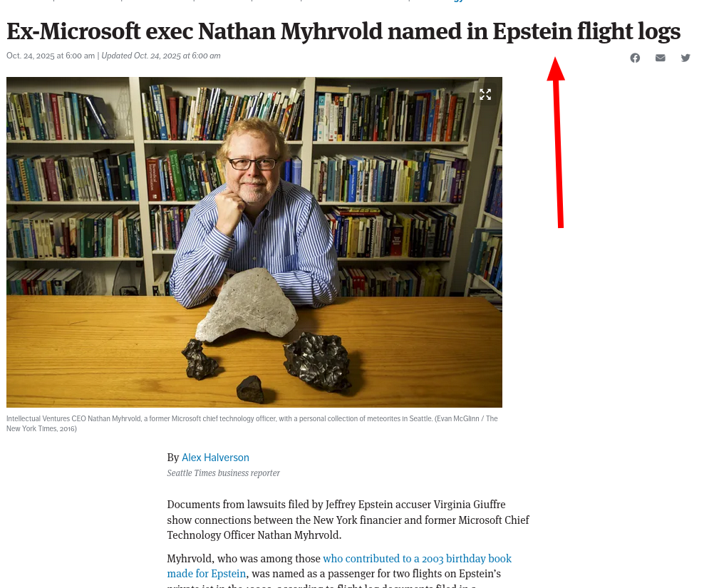Image resolution: width=709 pixels, height=588 pixels.
Task: Share the article on Facebook
Action: 635,58
